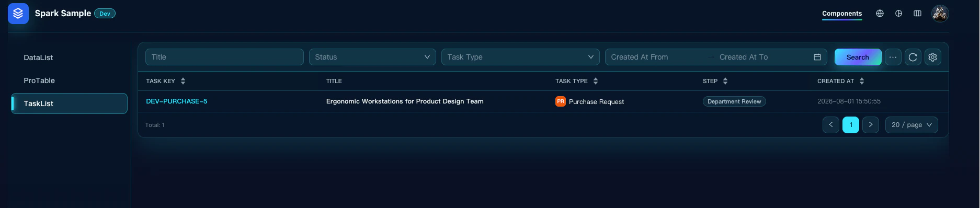Sort by Created At column
The width and height of the screenshot is (980, 208).
tap(862, 81)
